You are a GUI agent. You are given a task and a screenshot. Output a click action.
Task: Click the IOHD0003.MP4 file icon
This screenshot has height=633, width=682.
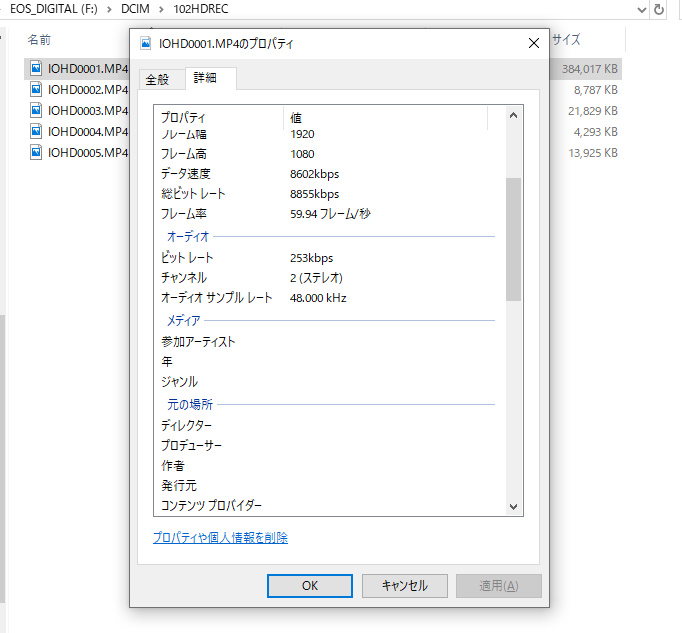pyautogui.click(x=37, y=111)
